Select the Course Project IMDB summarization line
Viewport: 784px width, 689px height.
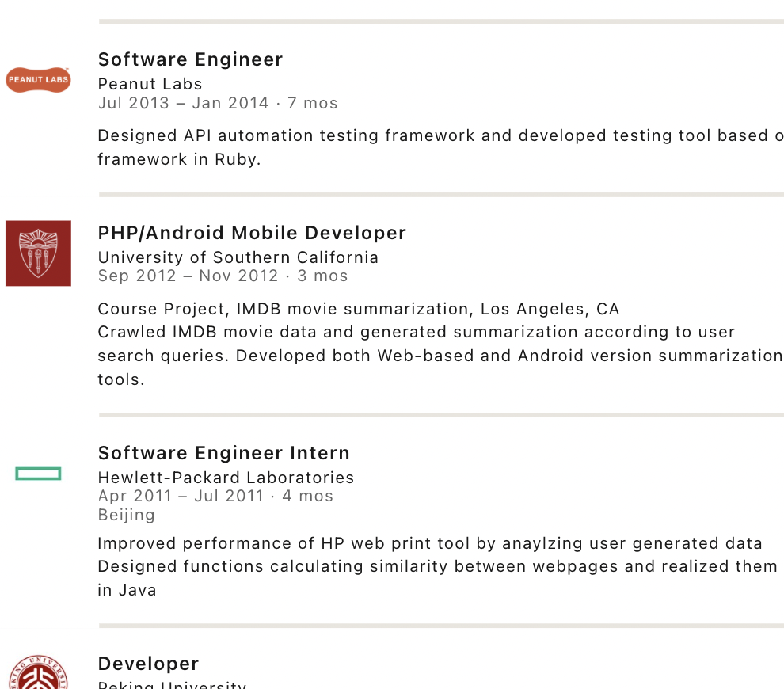358,309
